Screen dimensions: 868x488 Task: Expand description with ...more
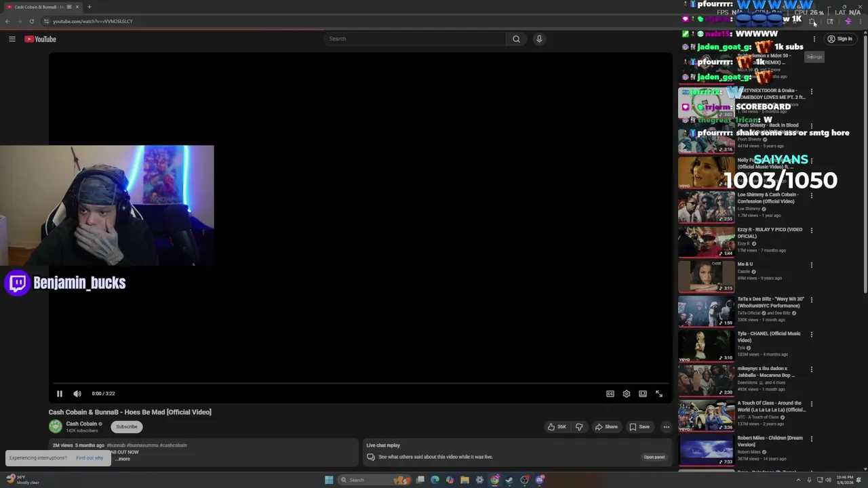pos(123,459)
